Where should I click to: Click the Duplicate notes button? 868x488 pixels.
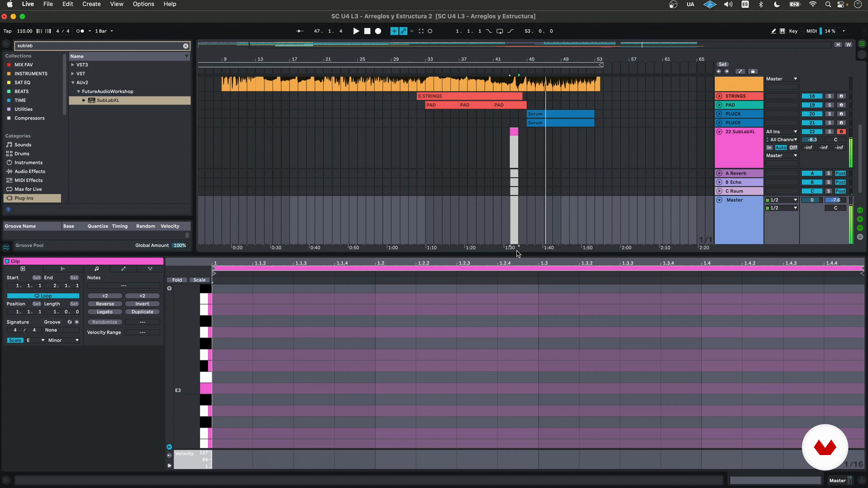tap(142, 312)
